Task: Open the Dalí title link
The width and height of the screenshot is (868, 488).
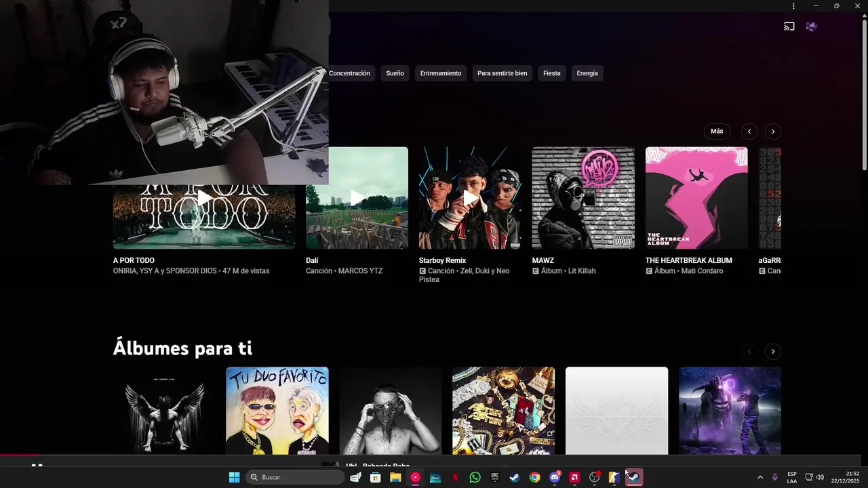Action: click(x=312, y=260)
